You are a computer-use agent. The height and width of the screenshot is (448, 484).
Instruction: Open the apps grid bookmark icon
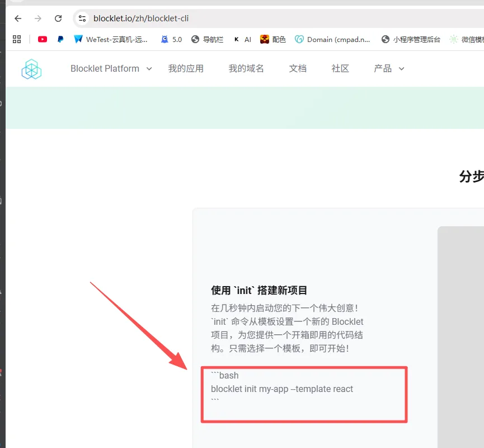tap(17, 39)
